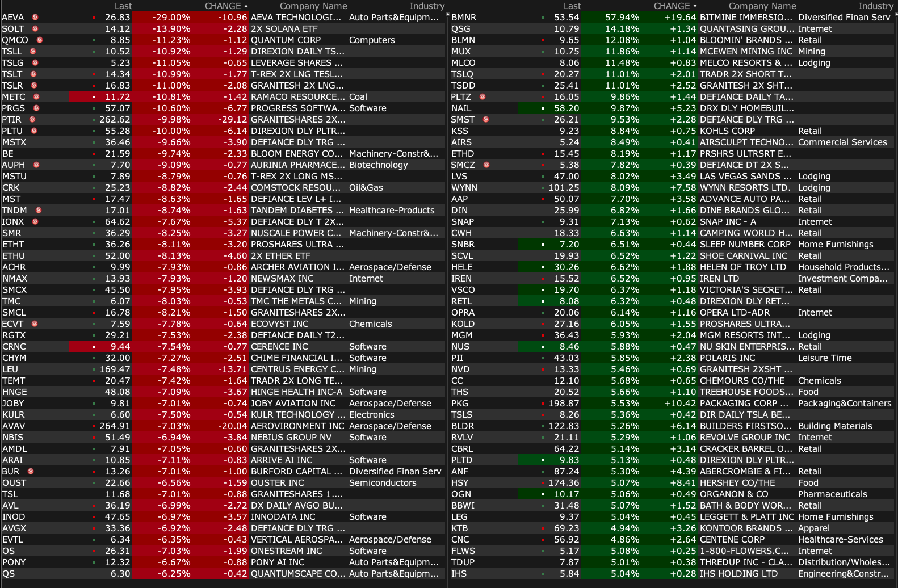Click the Company Name header above AEVA TECHNOLOGI
Viewport: 898px width, 588px height.
coord(313,6)
